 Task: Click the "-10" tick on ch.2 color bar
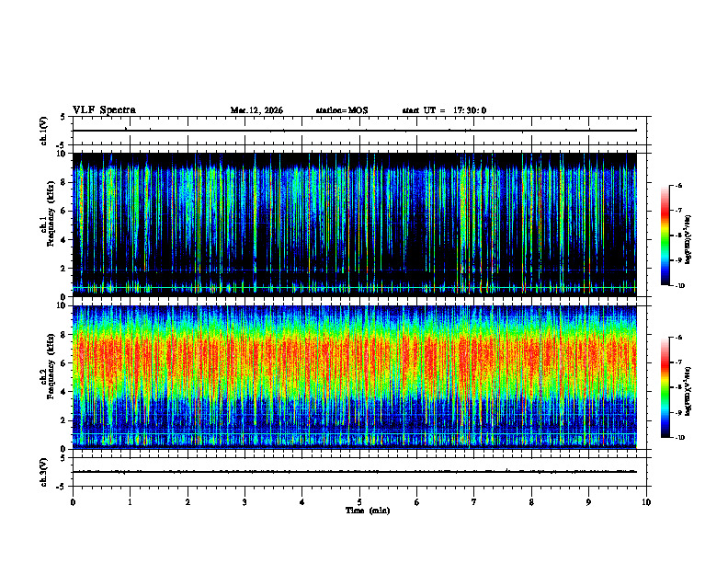[680, 438]
